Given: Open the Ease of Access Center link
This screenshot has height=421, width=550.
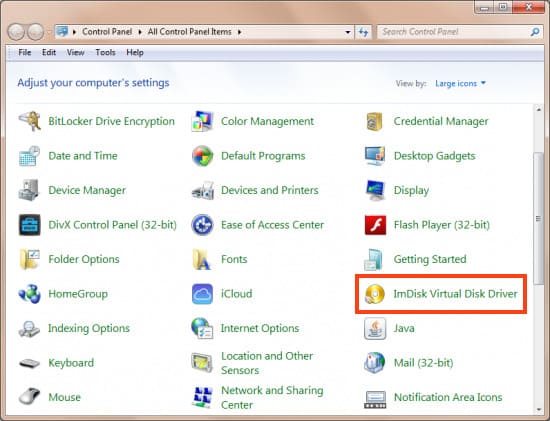Looking at the screenshot, I should (273, 225).
